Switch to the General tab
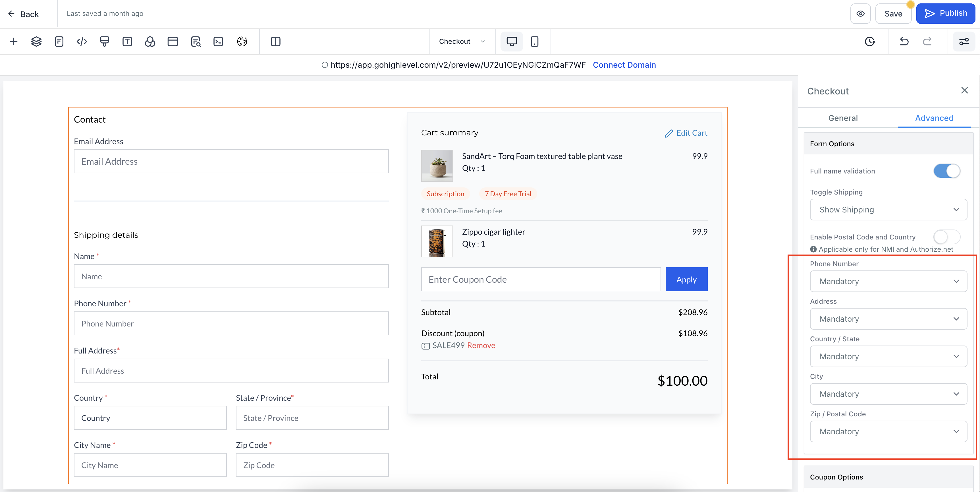 (843, 118)
